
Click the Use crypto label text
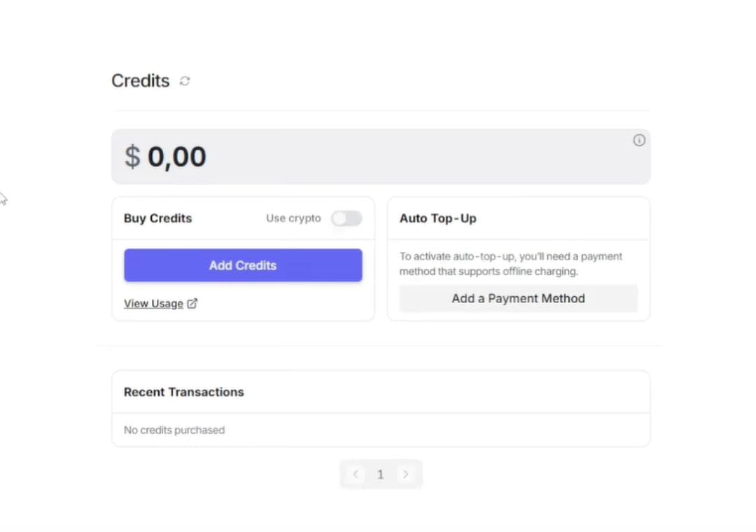tap(293, 218)
